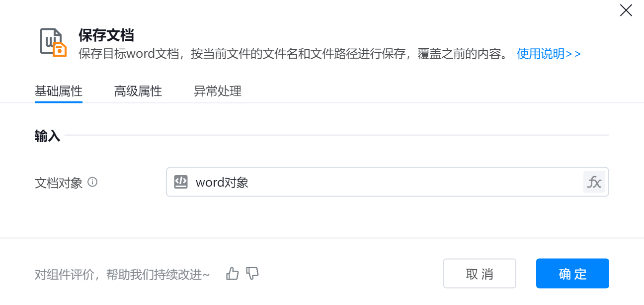
Task: Click the word对象 variable text
Action: pyautogui.click(x=222, y=183)
